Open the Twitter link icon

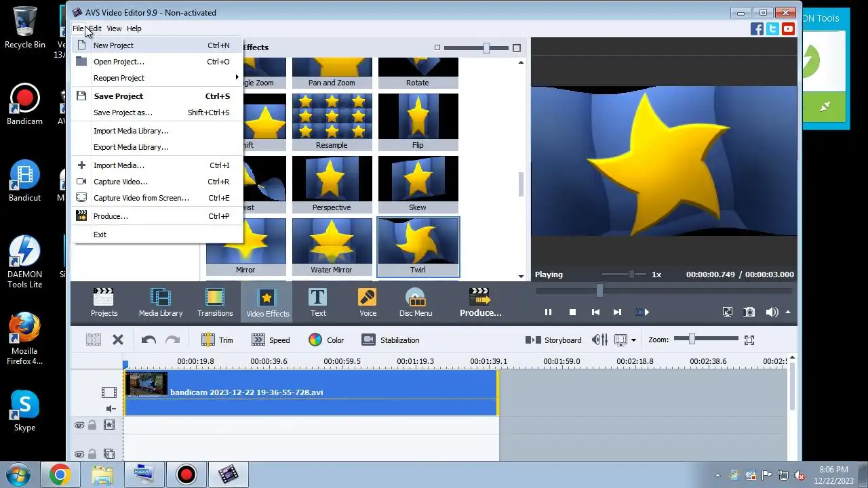coord(772,28)
